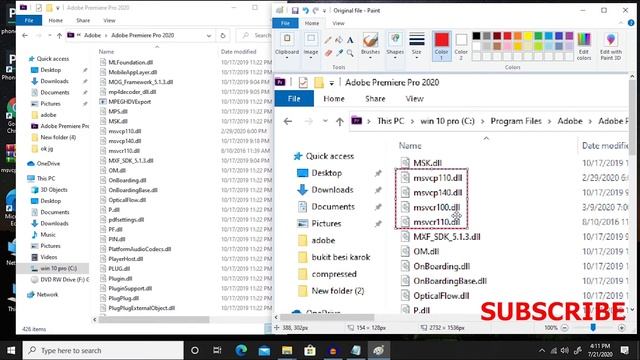Select OneDrive in Explorer navigation pane

coord(48,163)
